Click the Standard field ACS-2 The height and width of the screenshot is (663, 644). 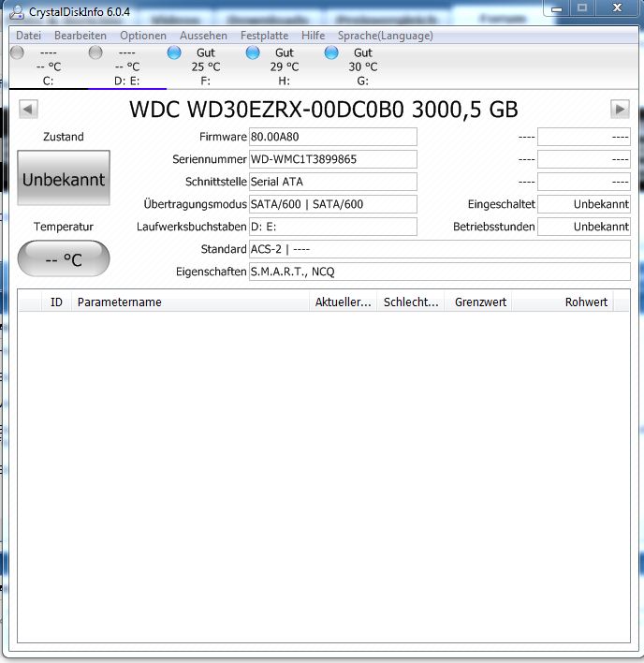[440, 249]
